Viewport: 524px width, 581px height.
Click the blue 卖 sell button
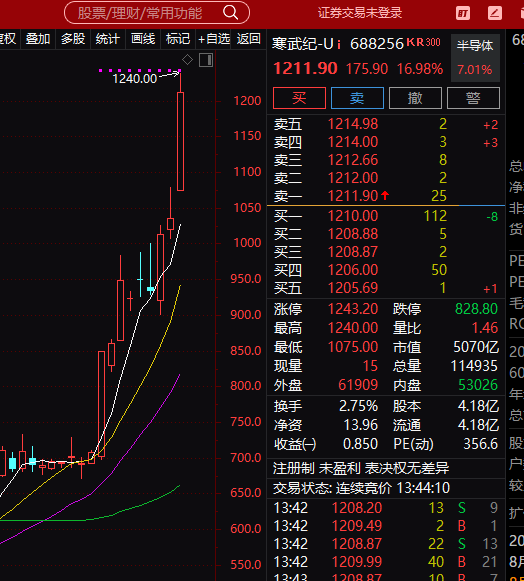[357, 98]
